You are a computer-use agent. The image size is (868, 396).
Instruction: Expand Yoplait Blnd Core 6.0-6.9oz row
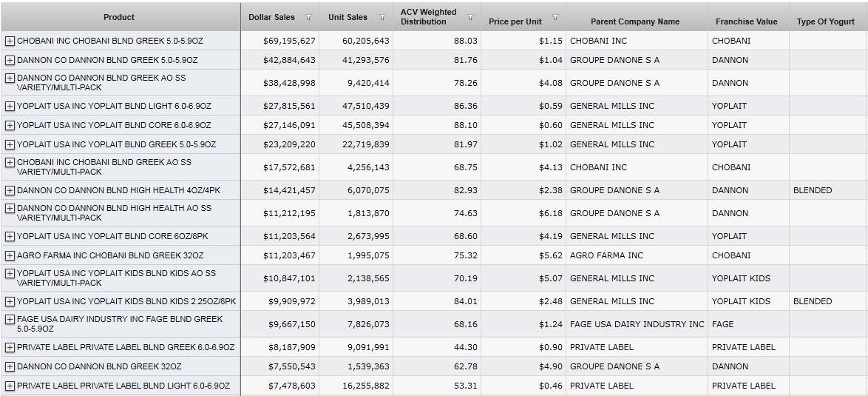click(x=10, y=125)
